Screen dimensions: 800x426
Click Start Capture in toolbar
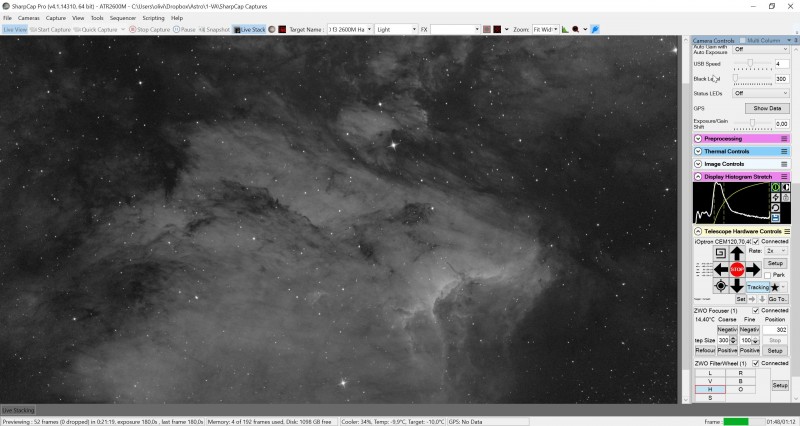click(50, 30)
